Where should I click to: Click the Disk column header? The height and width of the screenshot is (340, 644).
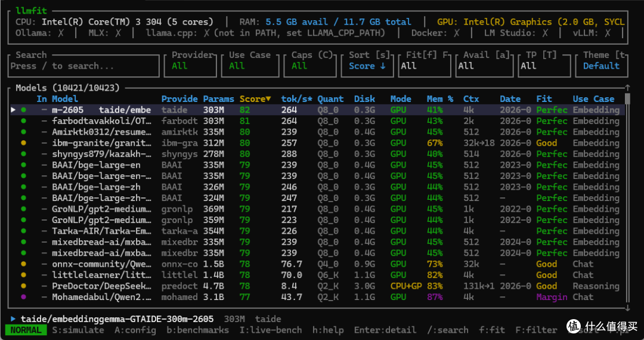tap(364, 99)
